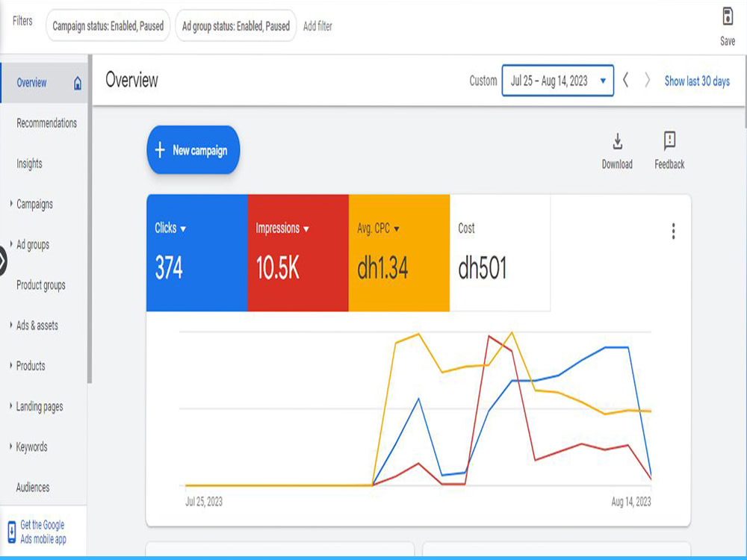Click the New campaign button
The image size is (747, 560).
coord(193,150)
